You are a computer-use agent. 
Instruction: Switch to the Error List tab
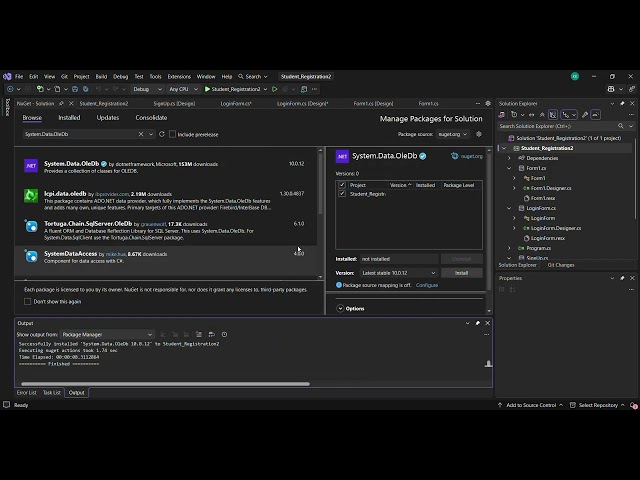[x=27, y=393]
